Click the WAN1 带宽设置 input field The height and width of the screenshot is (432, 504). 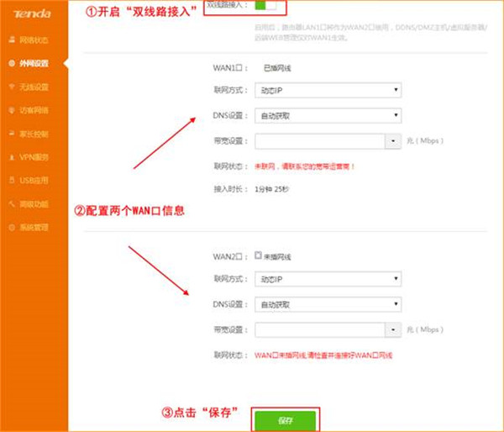(319, 141)
